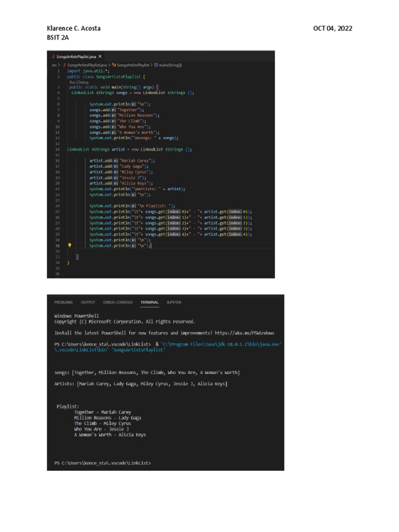This screenshot has height=532, width=399.
Task: Click 'Who You Are - Jessie J' output line
Action: (101, 429)
